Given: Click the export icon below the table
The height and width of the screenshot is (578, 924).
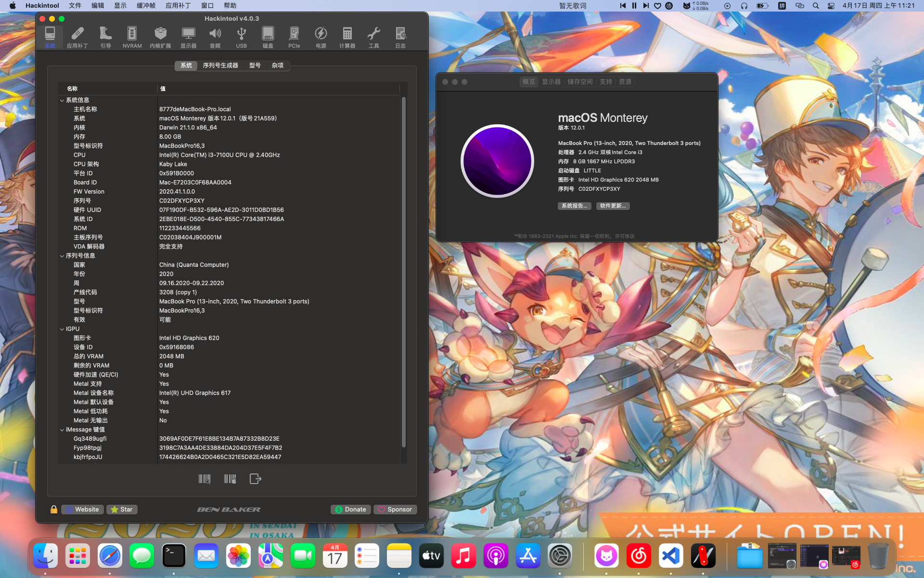Looking at the screenshot, I should (x=255, y=479).
